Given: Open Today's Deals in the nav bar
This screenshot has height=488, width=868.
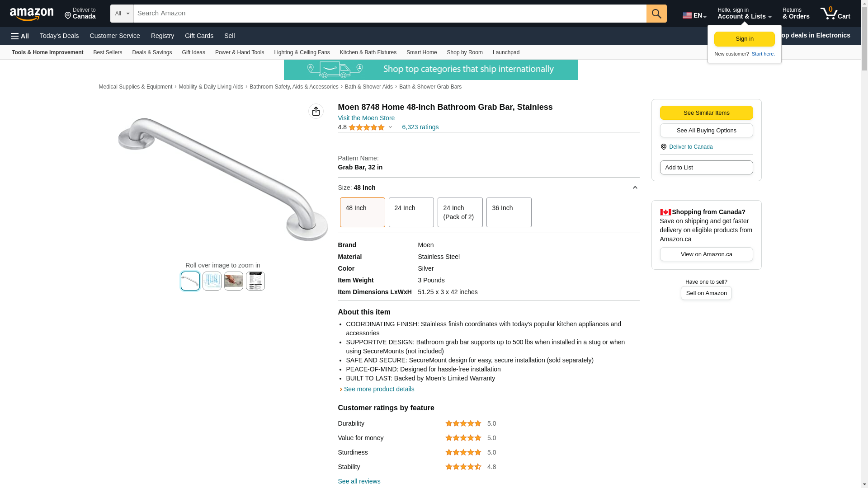Looking at the screenshot, I should tap(59, 36).
